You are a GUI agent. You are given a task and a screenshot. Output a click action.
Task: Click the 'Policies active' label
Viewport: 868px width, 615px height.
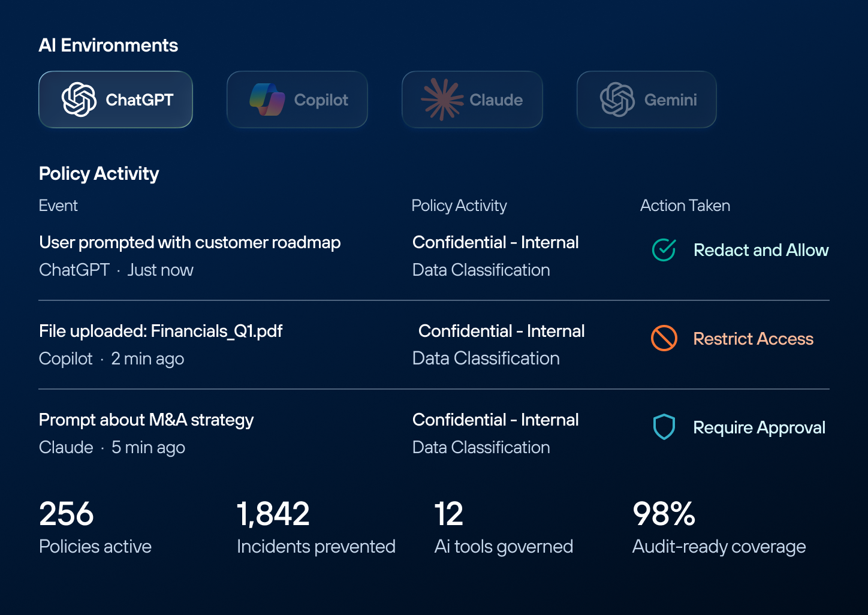click(95, 546)
